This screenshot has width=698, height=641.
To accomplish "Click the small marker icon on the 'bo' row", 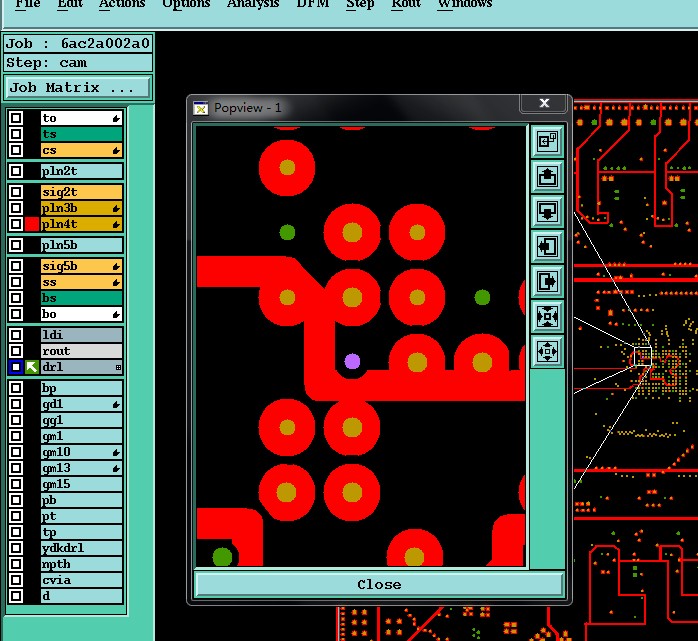I will [116, 315].
